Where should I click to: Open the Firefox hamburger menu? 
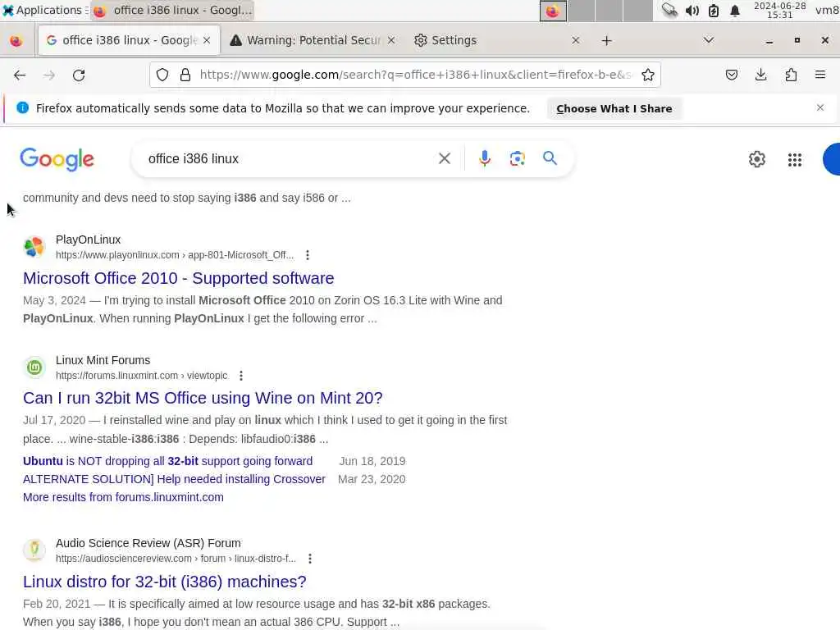click(x=820, y=75)
